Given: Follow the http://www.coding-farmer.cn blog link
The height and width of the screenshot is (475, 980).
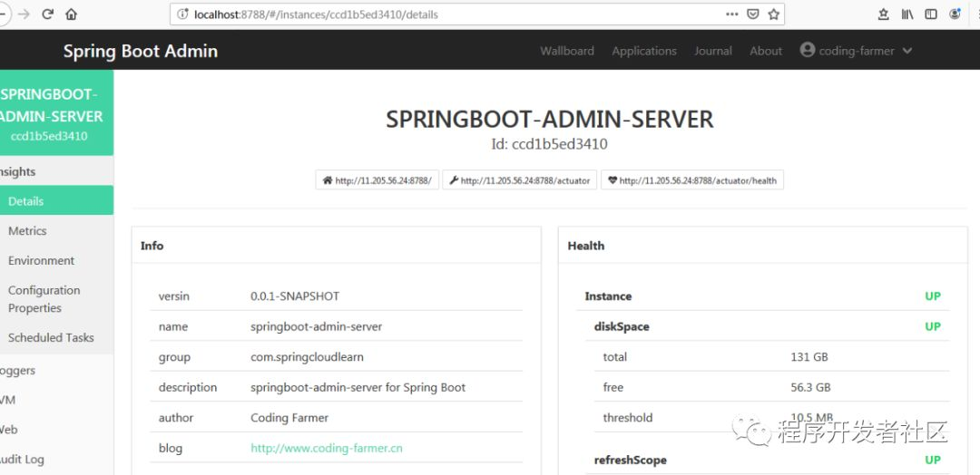Looking at the screenshot, I should tap(327, 448).
